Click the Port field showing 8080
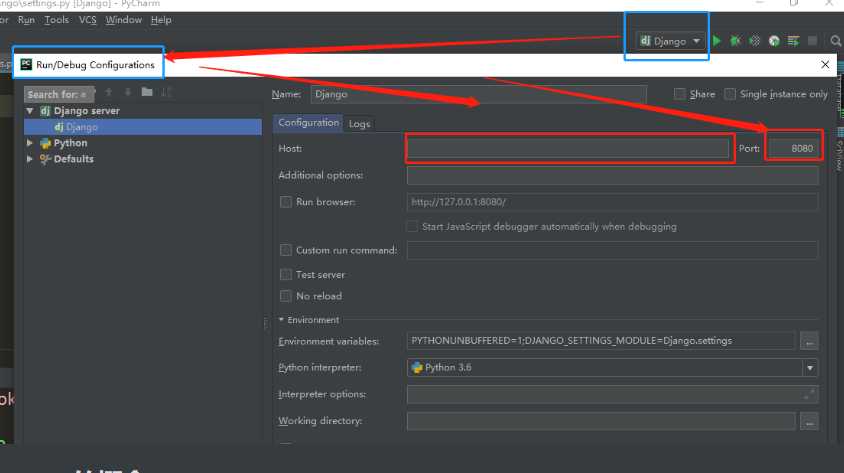 click(x=793, y=148)
